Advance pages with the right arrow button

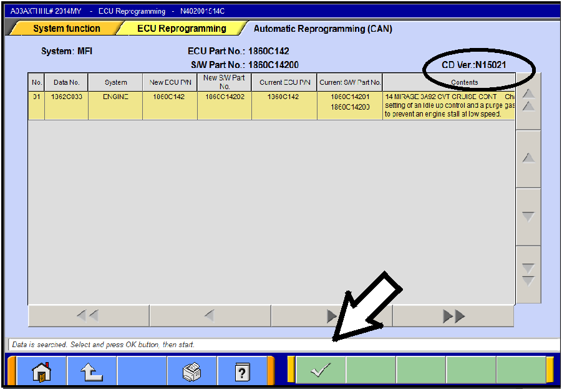[x=331, y=316]
